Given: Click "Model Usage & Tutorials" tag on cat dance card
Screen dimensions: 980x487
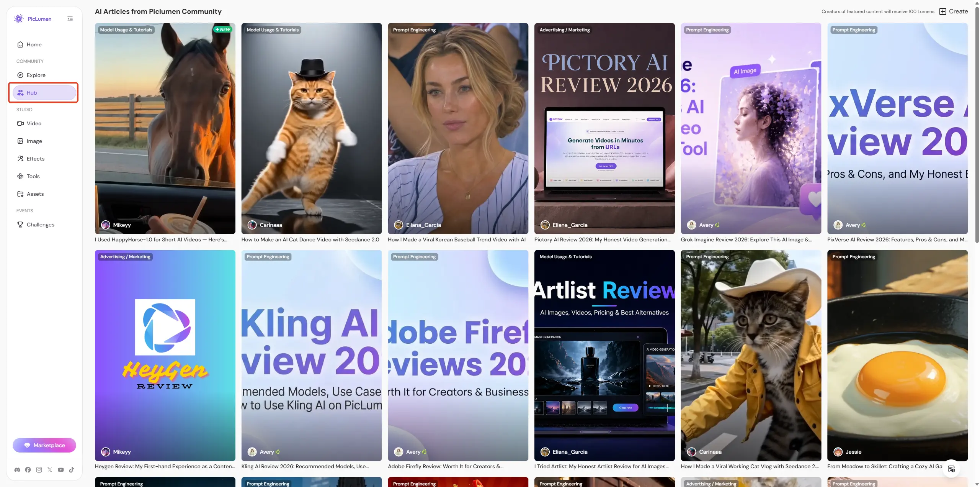Looking at the screenshot, I should coord(273,30).
